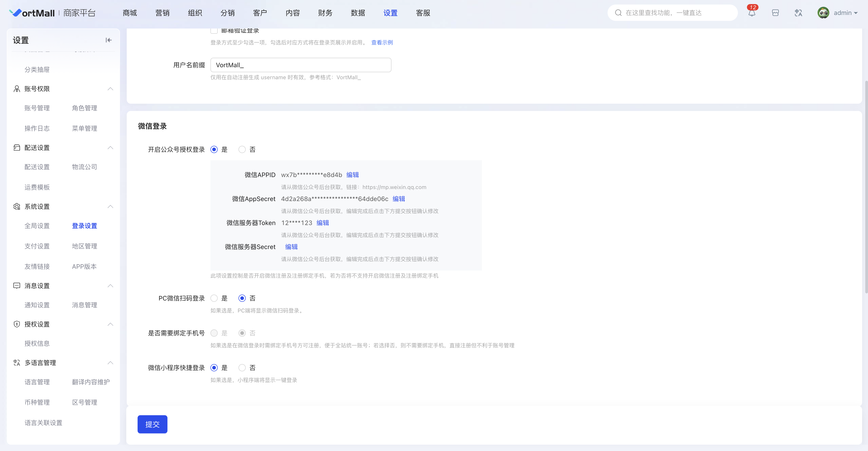Open the admin account dropdown

click(846, 13)
